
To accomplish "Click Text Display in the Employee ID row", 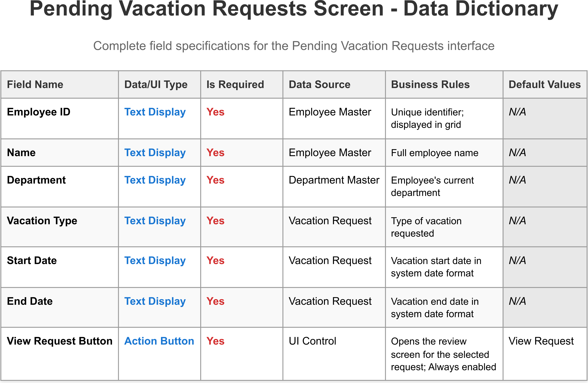I will 155,112.
